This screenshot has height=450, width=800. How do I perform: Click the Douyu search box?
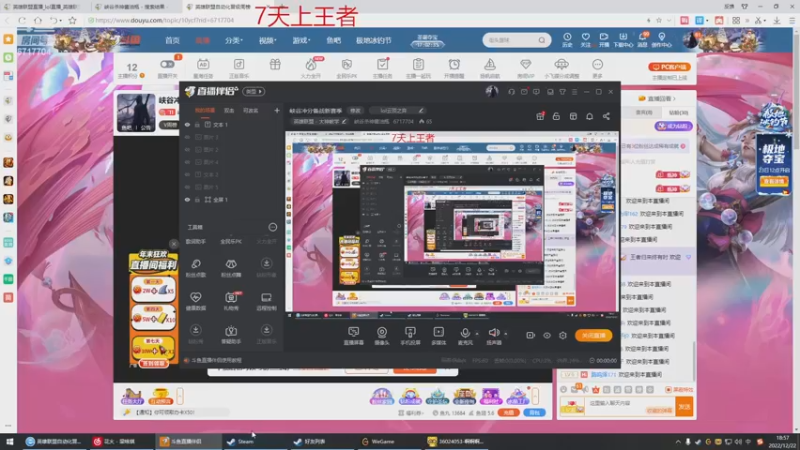516,40
